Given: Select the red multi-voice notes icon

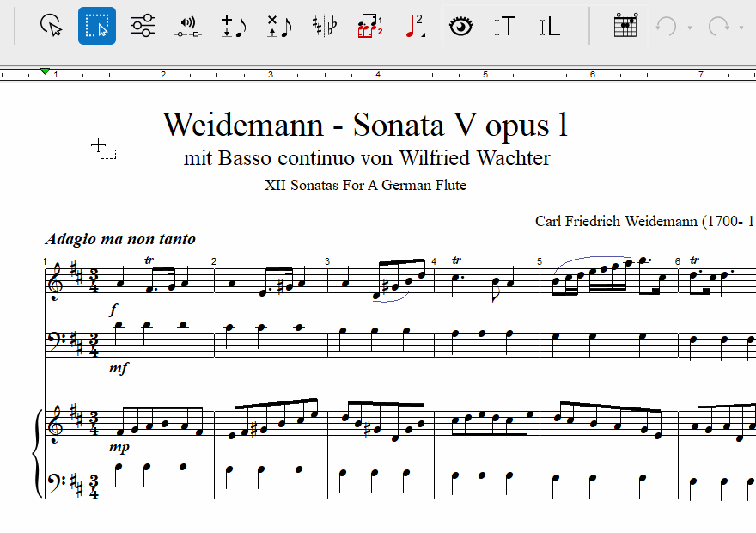Looking at the screenshot, I should click(x=370, y=26).
